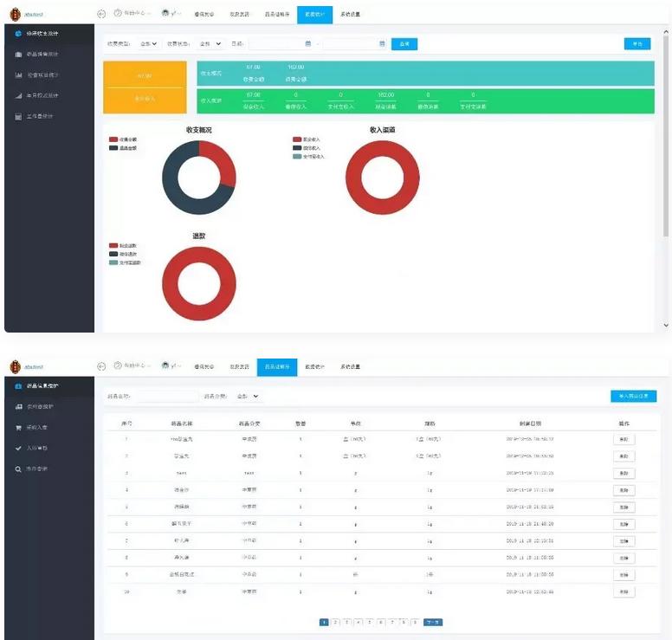The height and width of the screenshot is (640, 672).
Task: Select the 药品销售统计 sidebar icon
Action: (x=18, y=55)
